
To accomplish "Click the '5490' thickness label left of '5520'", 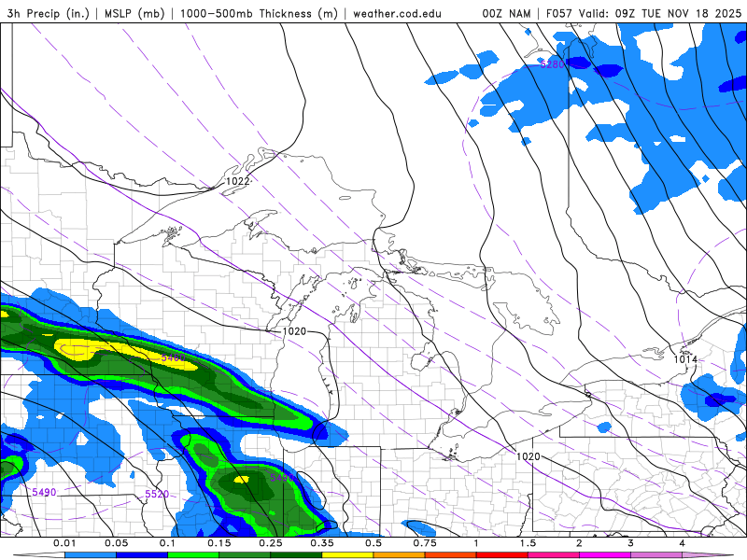I will [44, 492].
